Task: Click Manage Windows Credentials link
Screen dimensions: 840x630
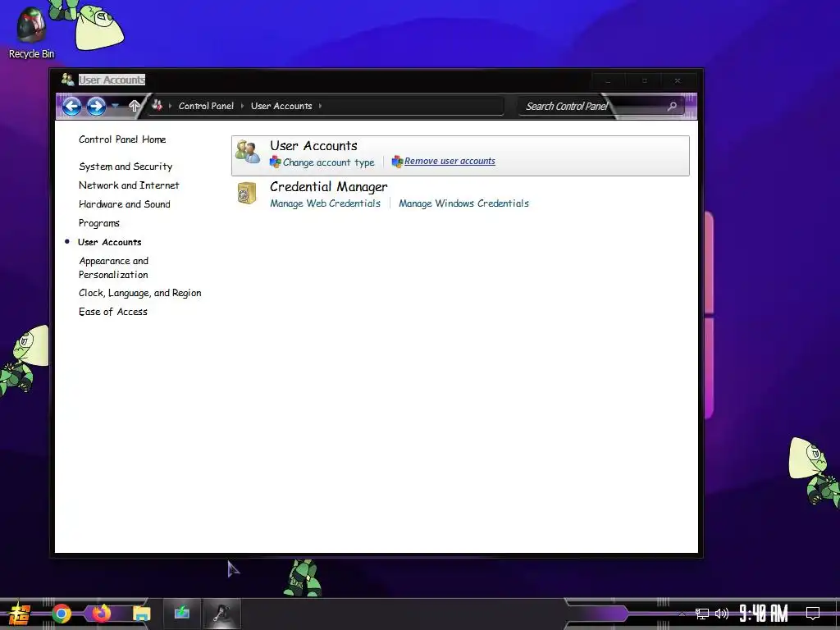Action: [463, 203]
